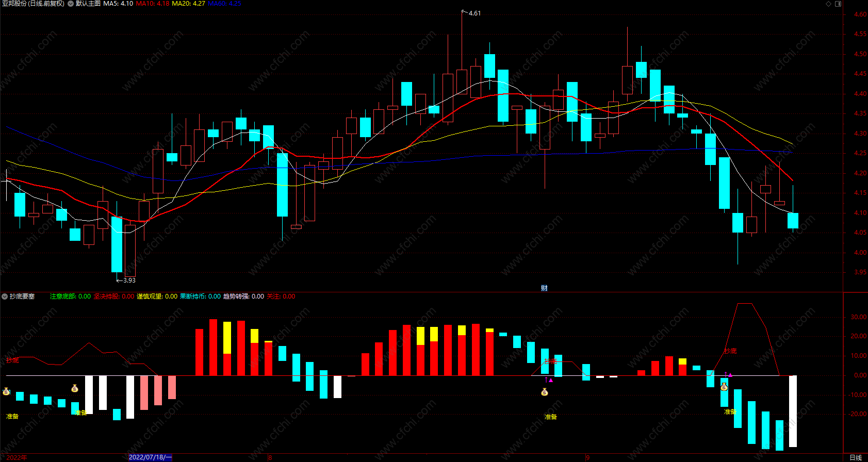868x462 pixels.
Task: Click the MA60: 4.25 value
Action: click(x=225, y=4)
